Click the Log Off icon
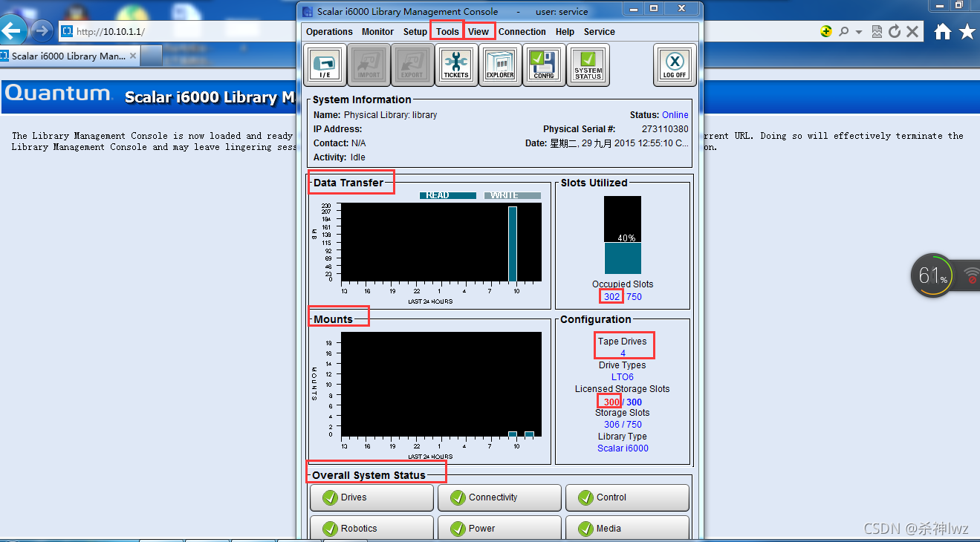980x542 pixels. coord(675,65)
